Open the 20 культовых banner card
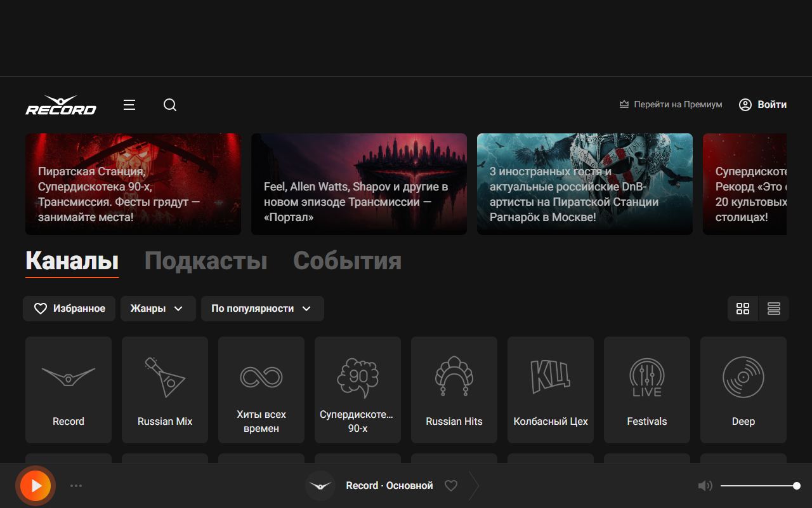Screen dimensions: 812x508 point(745,184)
